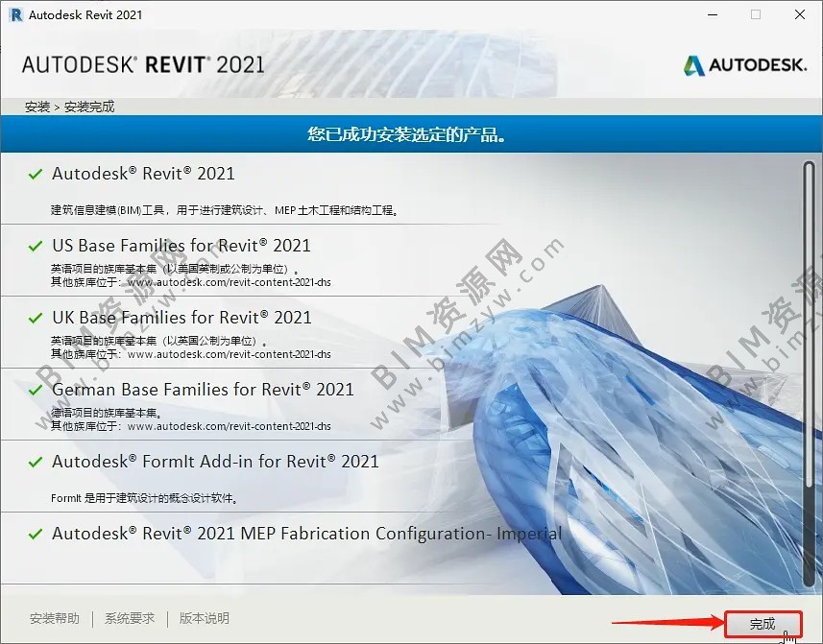Open the 安装帮助 link
This screenshot has width=823, height=644.
click(55, 618)
